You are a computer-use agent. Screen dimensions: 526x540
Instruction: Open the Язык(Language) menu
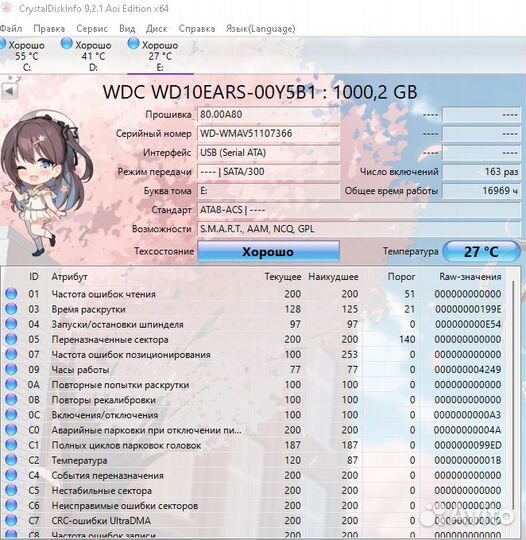click(260, 29)
